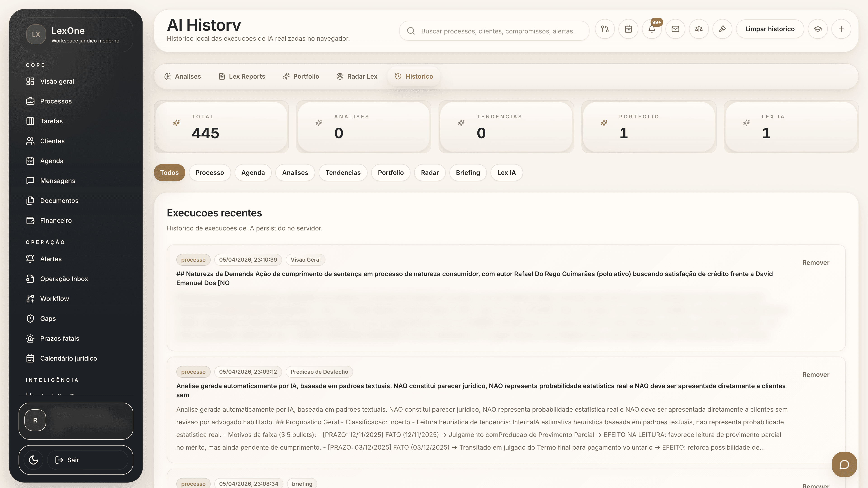This screenshot has height=488, width=868.
Task: Switch to the Lex Reports tab
Action: pyautogui.click(x=242, y=76)
